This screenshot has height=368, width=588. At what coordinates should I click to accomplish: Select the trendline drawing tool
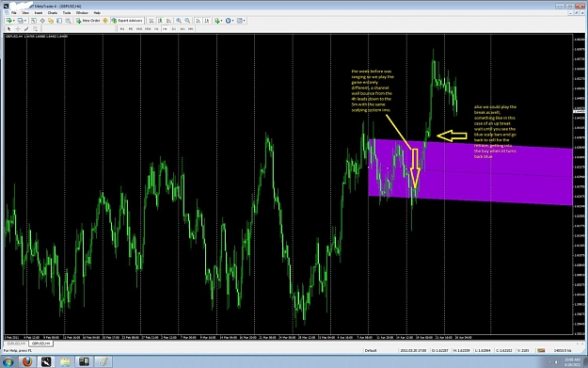tap(26, 29)
